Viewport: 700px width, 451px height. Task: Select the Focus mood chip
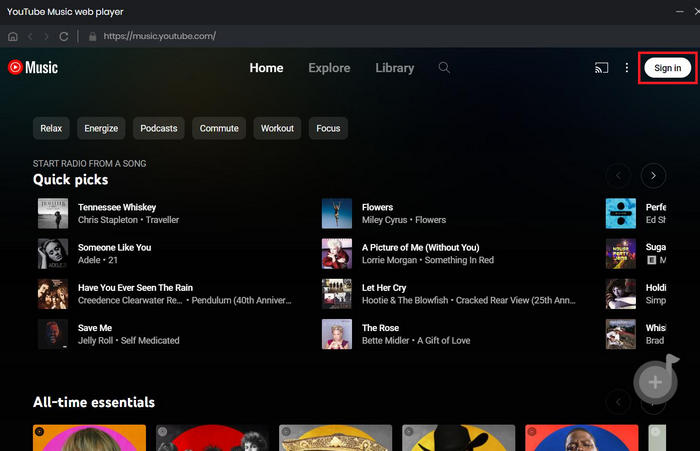pos(329,128)
